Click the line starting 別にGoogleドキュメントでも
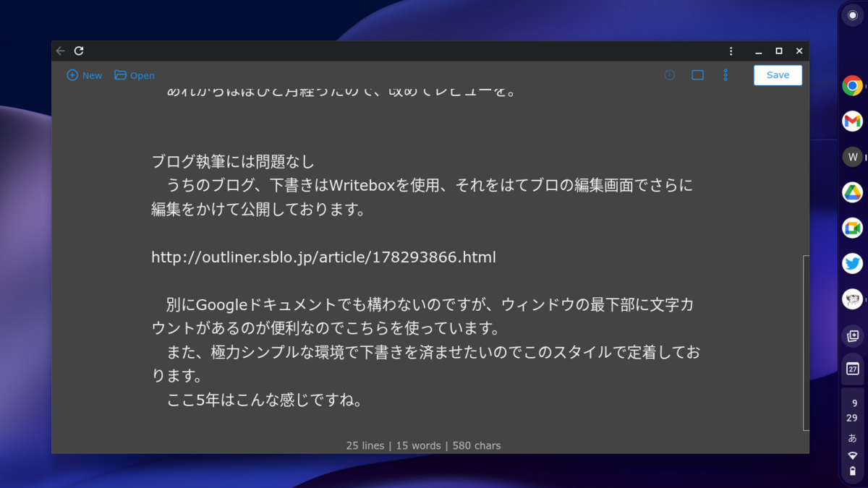The image size is (868, 488). point(430,305)
